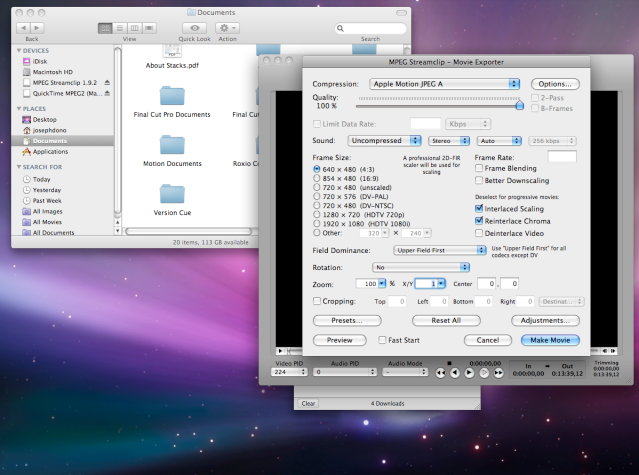The width and height of the screenshot is (639, 475).
Task: Select 854 × 480 (16:9) frame size
Action: (317, 178)
